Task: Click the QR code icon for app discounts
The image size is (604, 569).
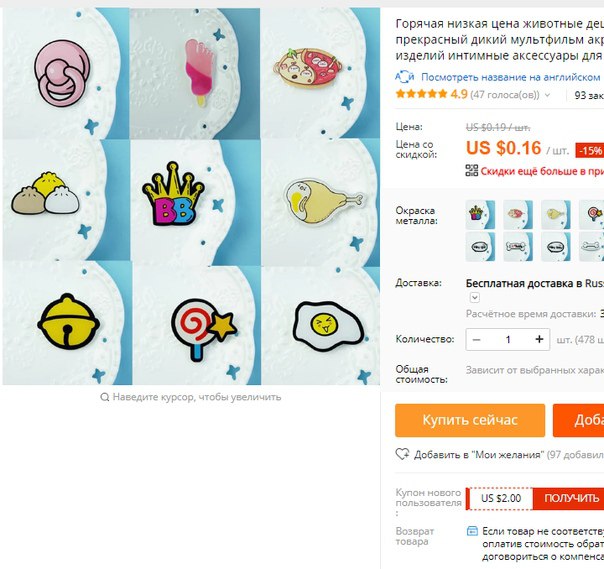Action: 471,171
